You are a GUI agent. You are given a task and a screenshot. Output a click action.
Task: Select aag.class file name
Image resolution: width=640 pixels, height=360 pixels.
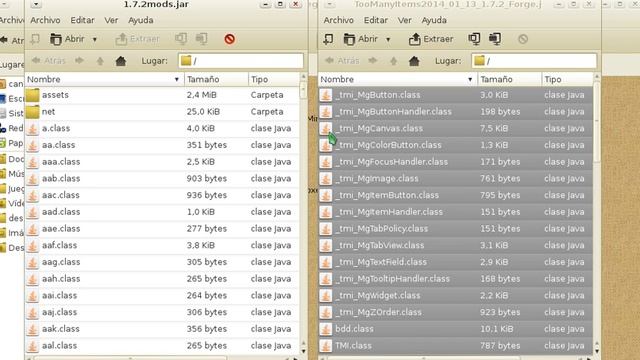61,262
